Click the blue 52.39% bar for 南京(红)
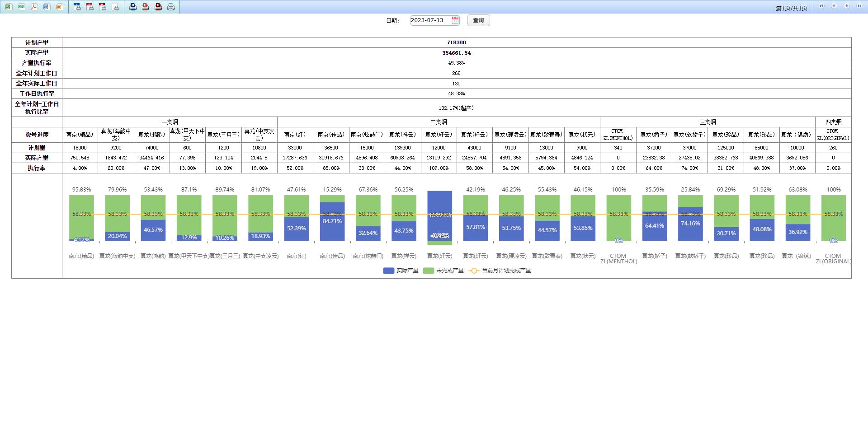 297,229
